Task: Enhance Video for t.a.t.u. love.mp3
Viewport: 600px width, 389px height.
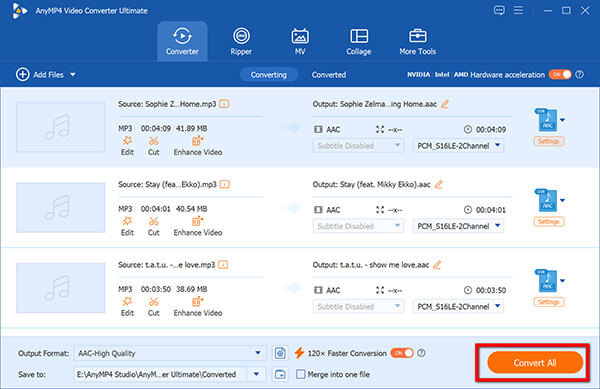Action: click(x=198, y=306)
